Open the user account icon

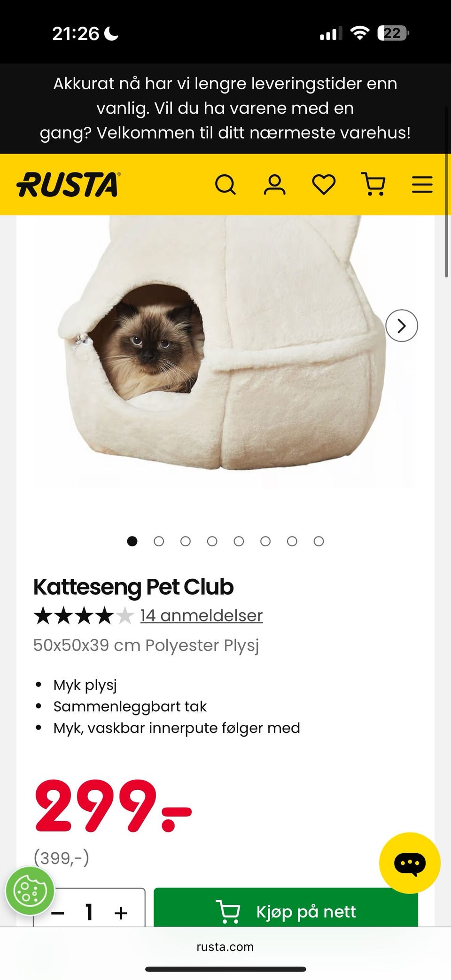[275, 184]
